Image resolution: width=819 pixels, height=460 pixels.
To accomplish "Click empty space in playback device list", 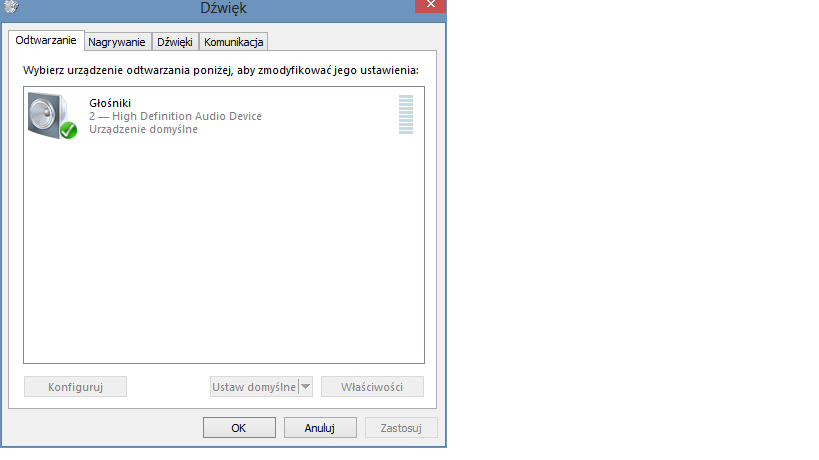I will pyautogui.click(x=224, y=251).
